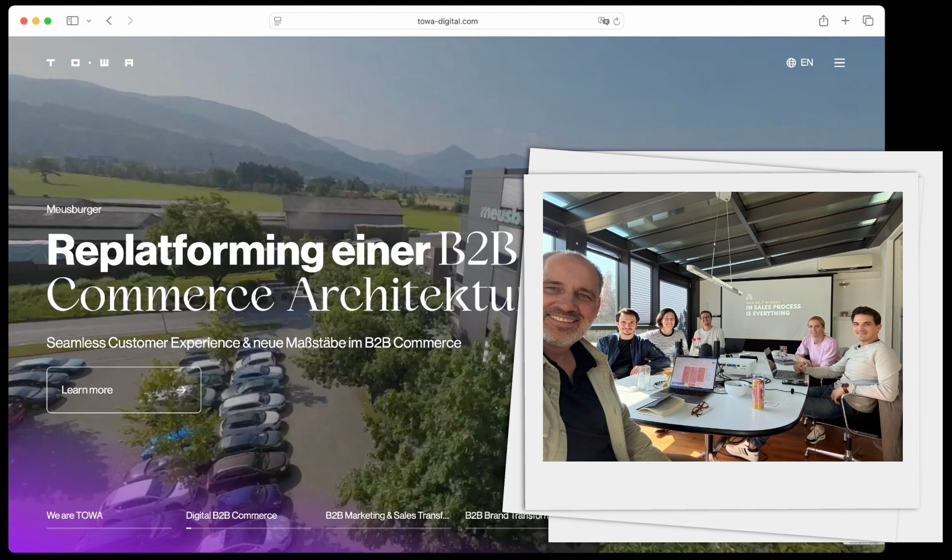Go forward to the next page
952x560 pixels.
[130, 21]
